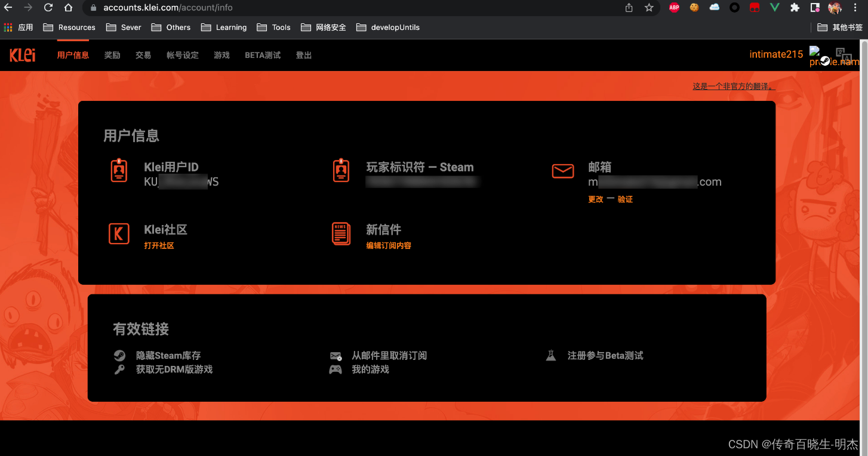Click 更改 to change email
This screenshot has width=868, height=456.
pos(596,199)
